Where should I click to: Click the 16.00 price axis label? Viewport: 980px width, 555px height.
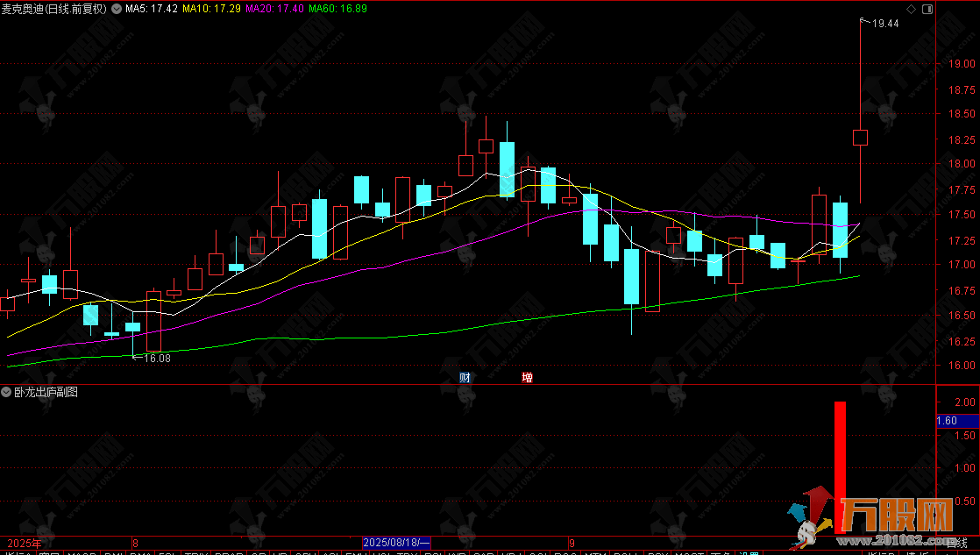(962, 365)
